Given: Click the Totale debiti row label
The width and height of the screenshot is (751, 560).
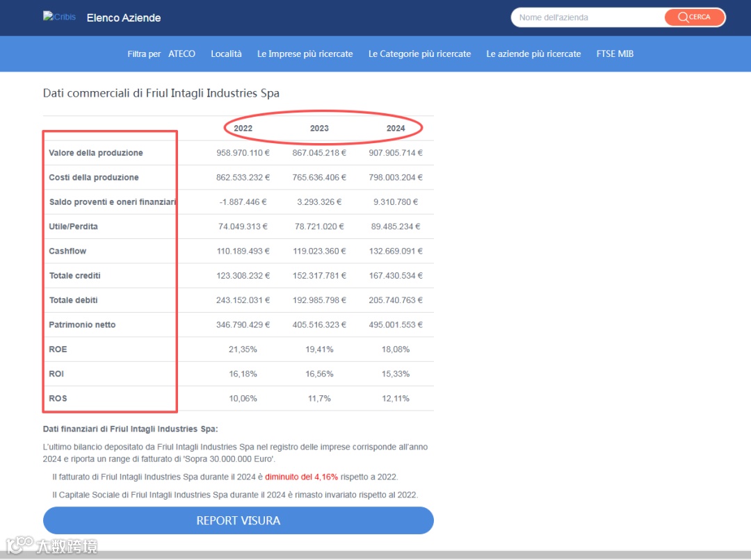Looking at the screenshot, I should pos(73,300).
